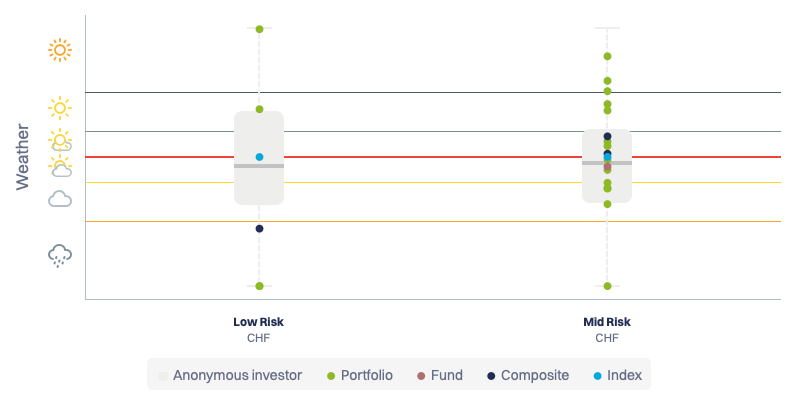Image resolution: width=790 pixels, height=402 pixels.
Task: Click the dark Composite point in Low Risk
Action: (259, 229)
